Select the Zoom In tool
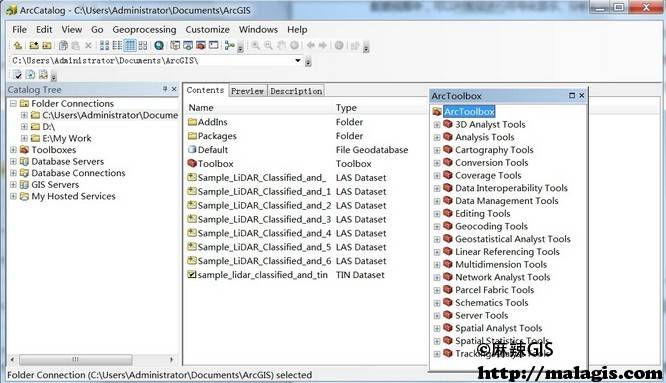The image size is (666, 383). (255, 45)
